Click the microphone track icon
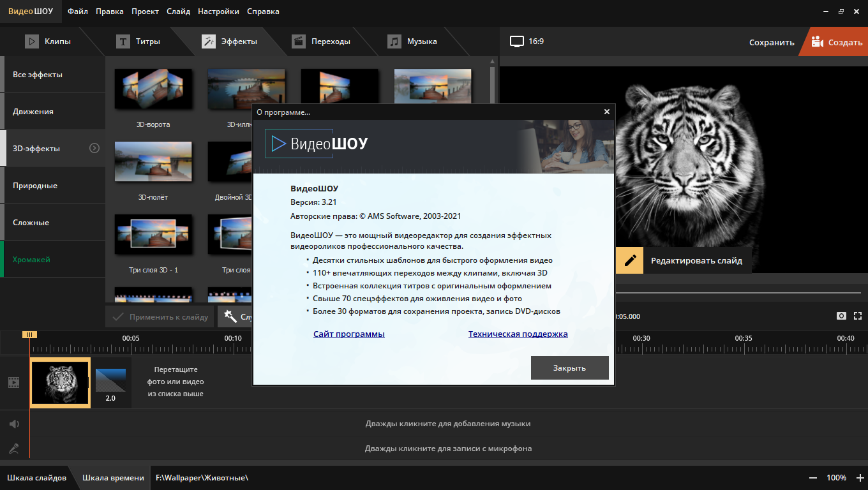 coord(13,449)
